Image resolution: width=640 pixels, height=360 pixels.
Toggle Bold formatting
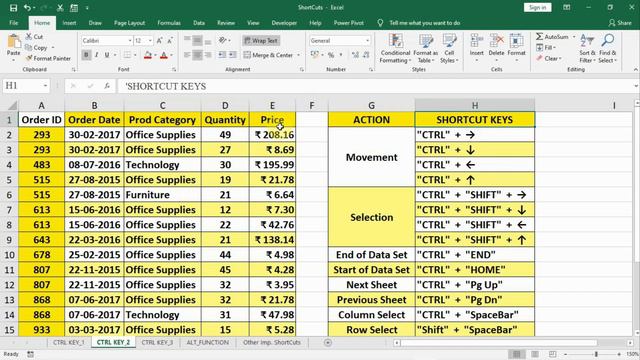[x=86, y=55]
